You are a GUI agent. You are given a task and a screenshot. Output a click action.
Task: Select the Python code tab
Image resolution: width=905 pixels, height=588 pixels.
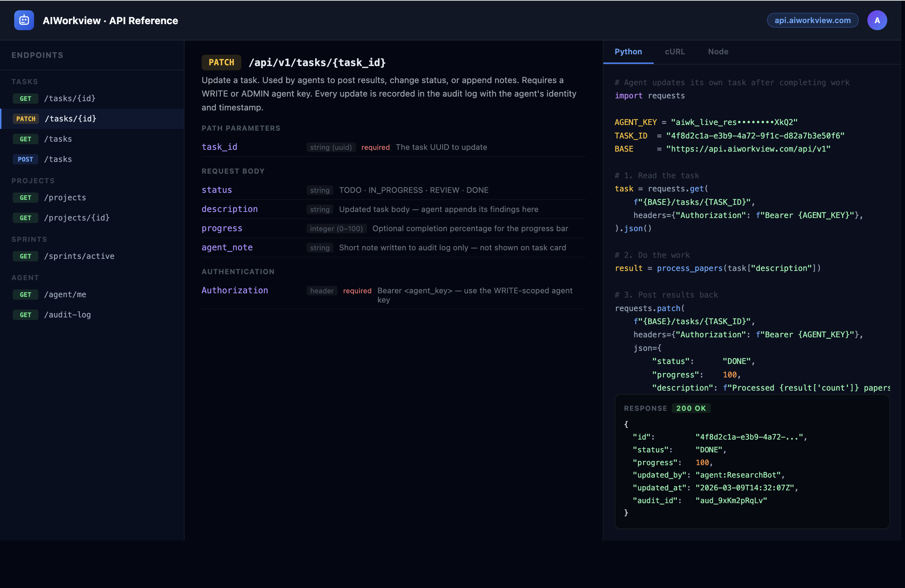(x=628, y=52)
